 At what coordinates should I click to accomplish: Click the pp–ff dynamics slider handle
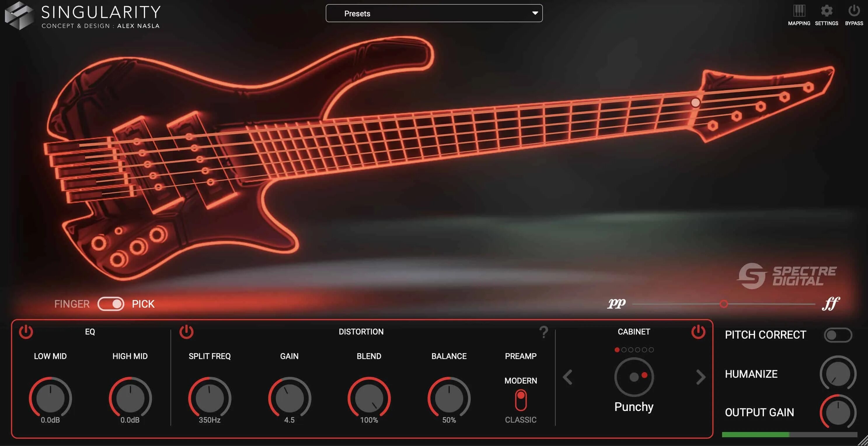point(724,304)
